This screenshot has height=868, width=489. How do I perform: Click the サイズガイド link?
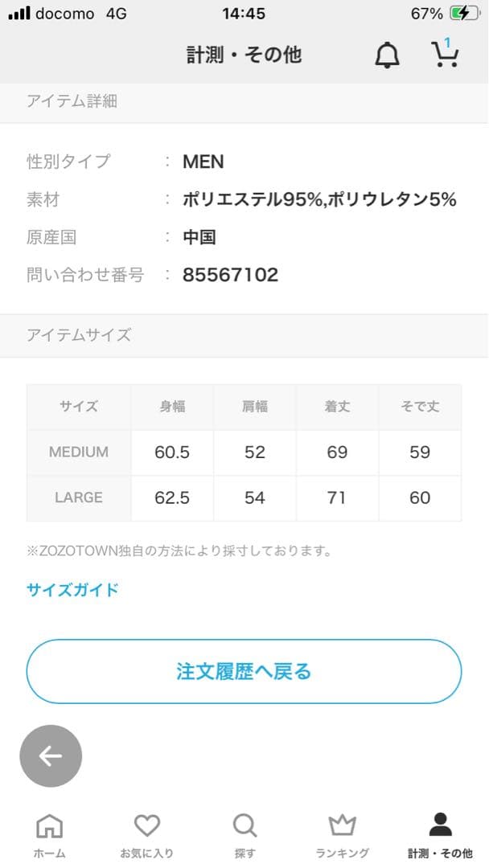coord(72,590)
